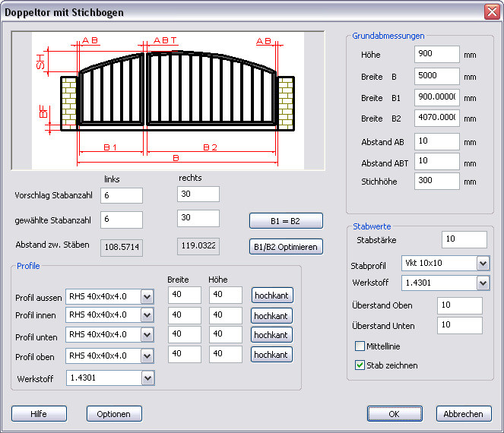Close the Doppeltor mit Stichbogen dialog
This screenshot has width=504, height=433.
click(x=491, y=11)
